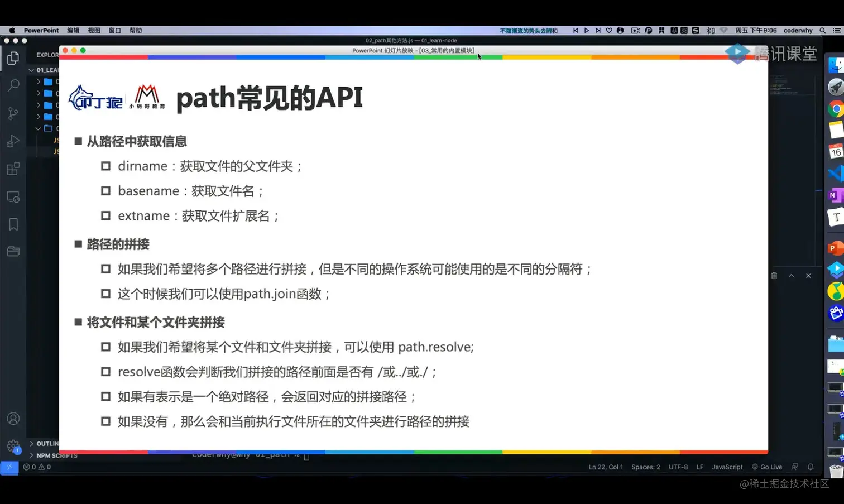Viewport: 844px width, 504px height.
Task: Open Google Chrome from the Dock
Action: [836, 108]
